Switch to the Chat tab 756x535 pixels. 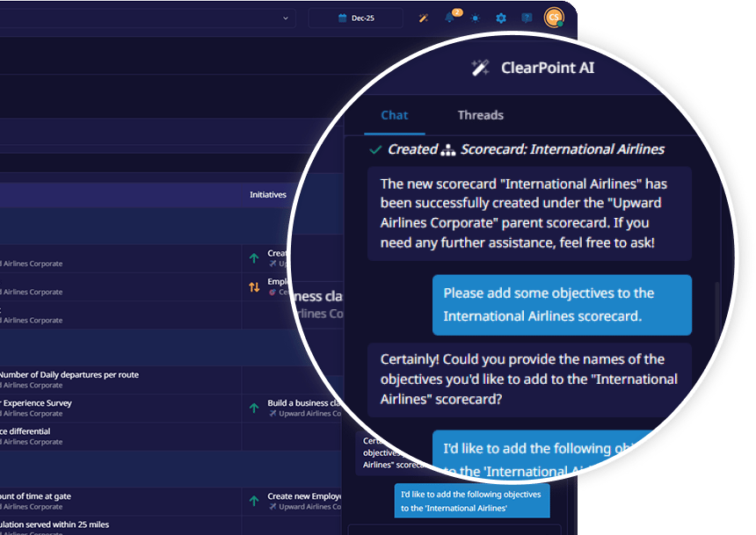click(395, 115)
